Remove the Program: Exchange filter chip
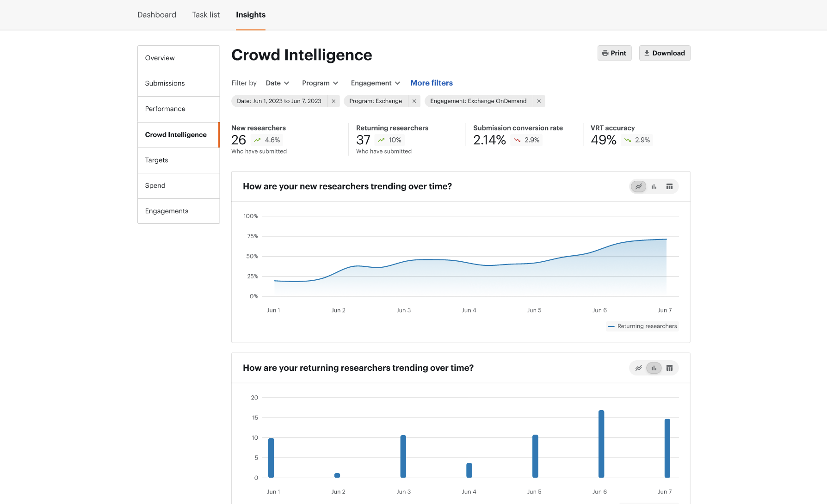The image size is (827, 504). coord(414,101)
